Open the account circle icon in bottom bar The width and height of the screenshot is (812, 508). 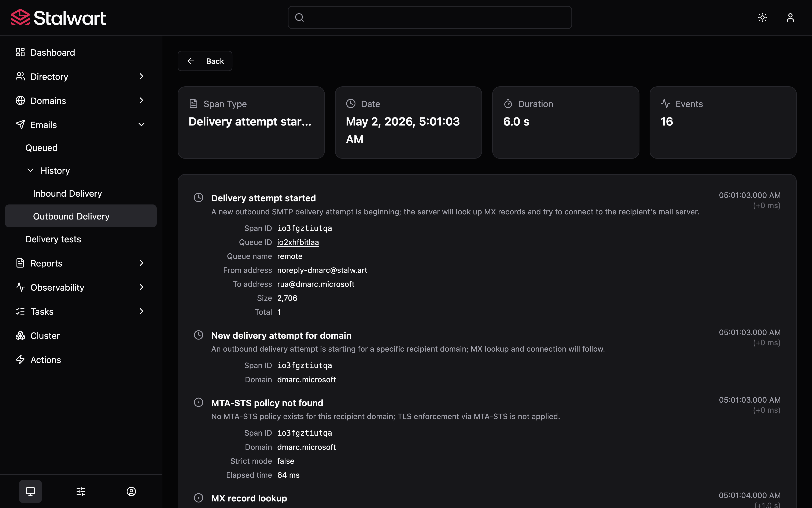pyautogui.click(x=131, y=491)
